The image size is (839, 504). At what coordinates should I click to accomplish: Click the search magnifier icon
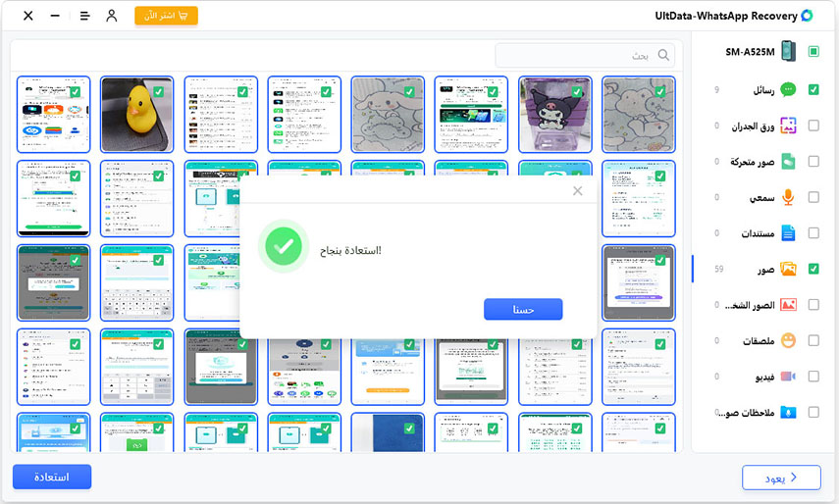click(664, 56)
